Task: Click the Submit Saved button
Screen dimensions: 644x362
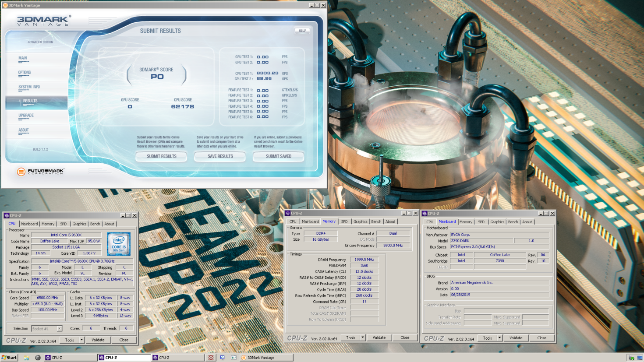Action: pos(279,156)
